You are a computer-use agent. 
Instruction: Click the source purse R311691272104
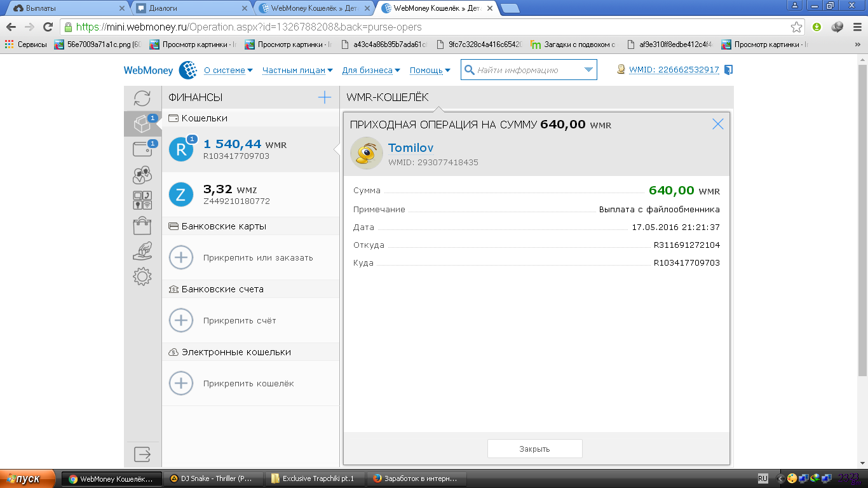tap(687, 245)
